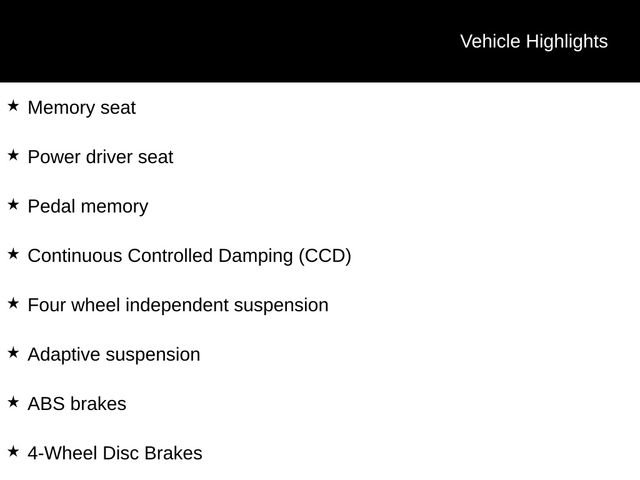Screen dimensions: 640x480
Task: Click the (CCD) abbreviation in parentheses
Action: [x=325, y=256]
